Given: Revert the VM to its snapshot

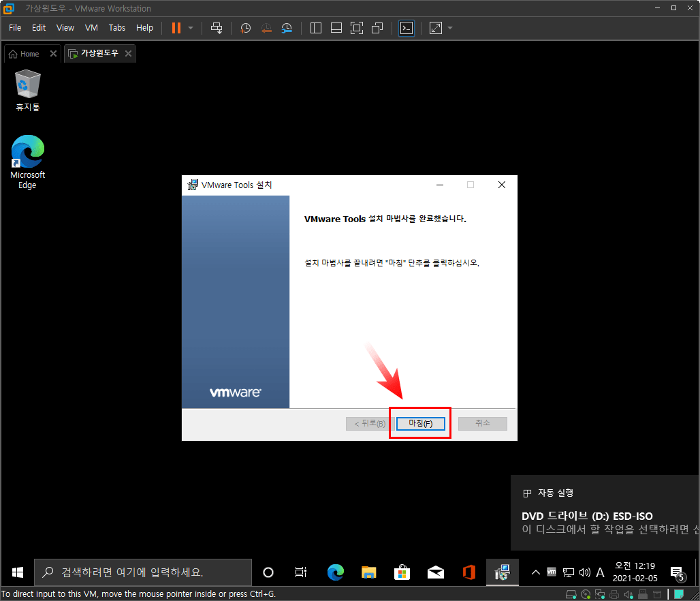Looking at the screenshot, I should coord(266,28).
